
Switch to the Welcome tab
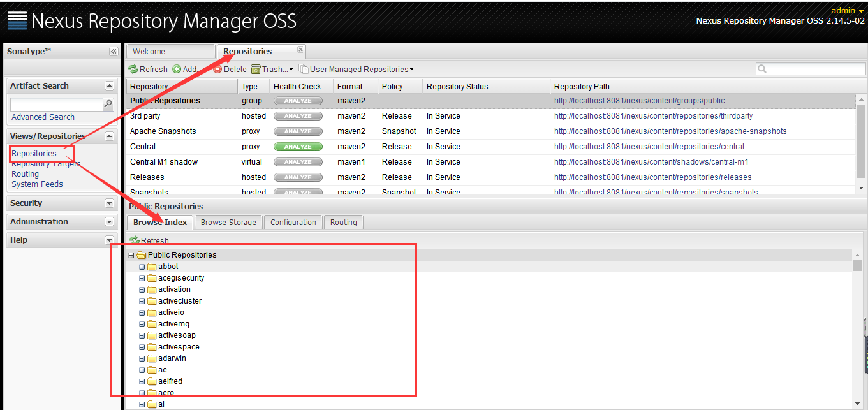[170, 52]
